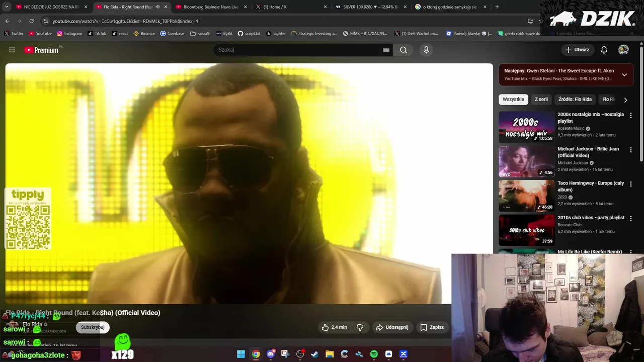
Task: Click the Zapisz save button
Action: coord(432,327)
